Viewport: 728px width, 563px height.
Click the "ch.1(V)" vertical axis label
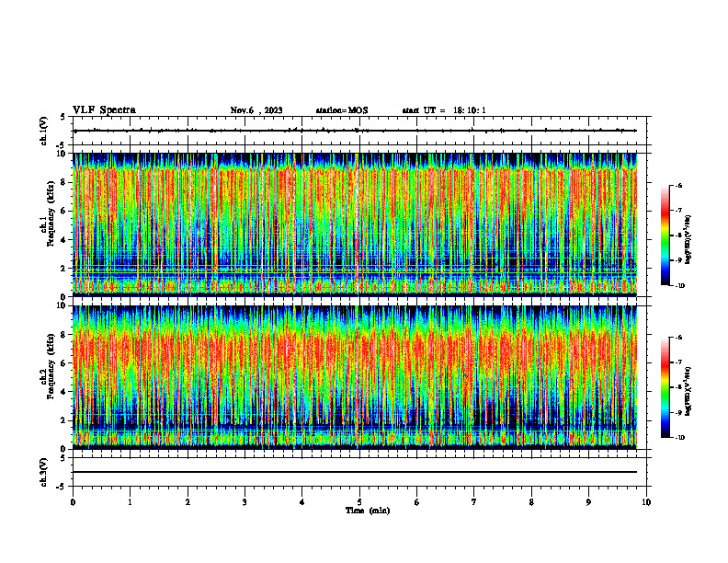44,131
